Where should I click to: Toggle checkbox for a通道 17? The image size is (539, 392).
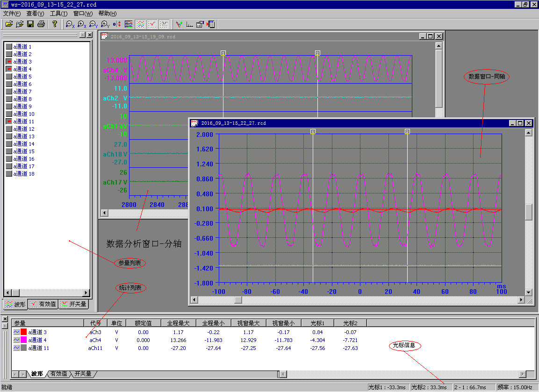pos(9,166)
